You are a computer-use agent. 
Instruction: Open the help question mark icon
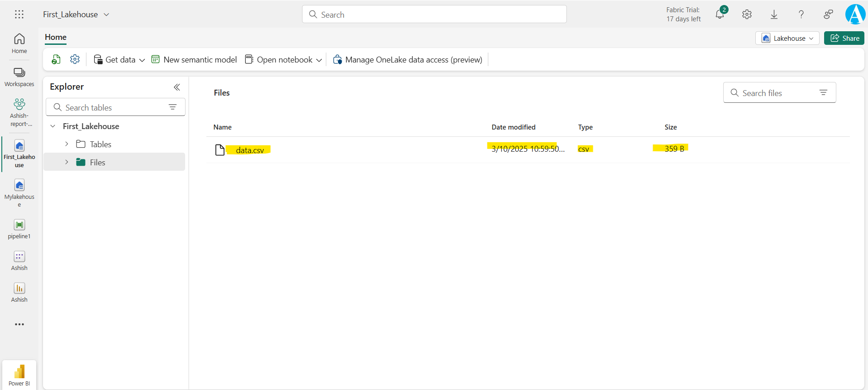point(801,14)
